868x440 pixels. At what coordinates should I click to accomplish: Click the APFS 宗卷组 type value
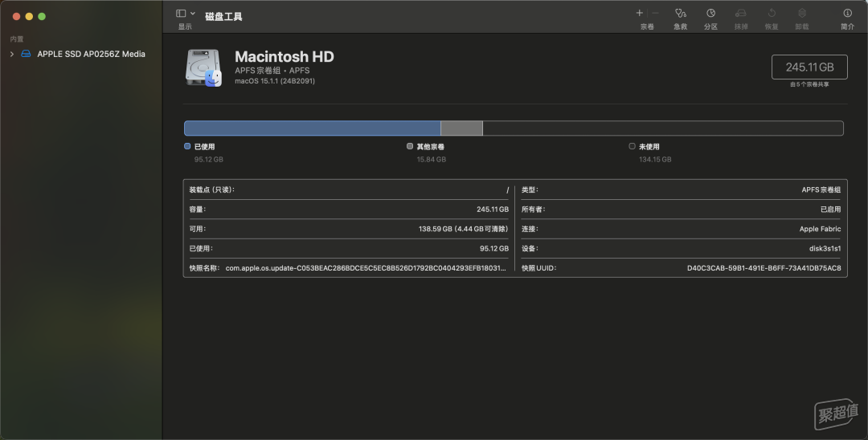821,189
